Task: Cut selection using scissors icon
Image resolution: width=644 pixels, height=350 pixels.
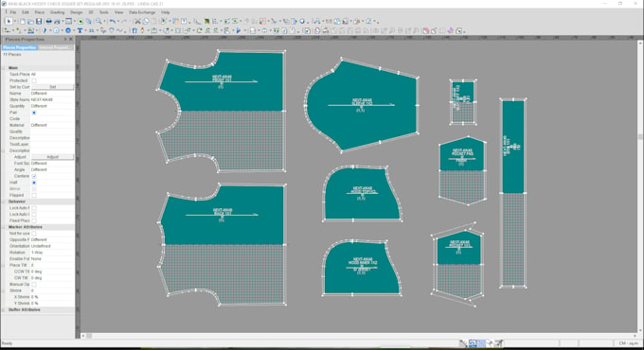Action: point(137,21)
